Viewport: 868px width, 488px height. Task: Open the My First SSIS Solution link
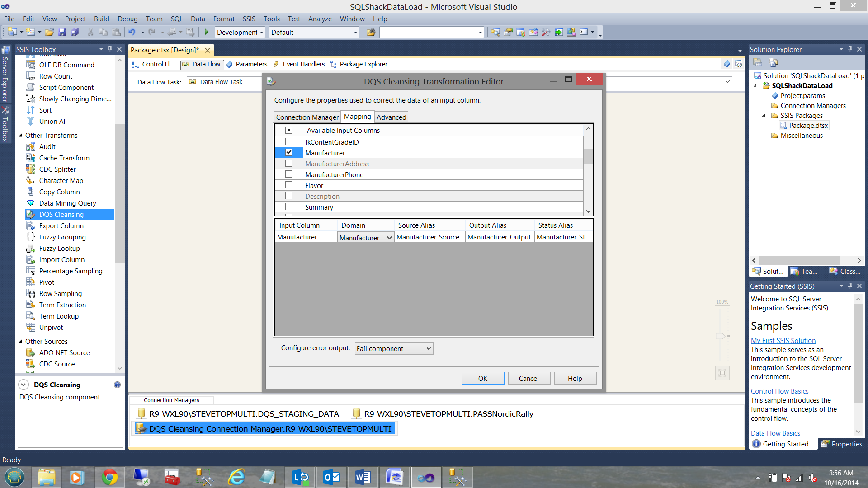783,341
